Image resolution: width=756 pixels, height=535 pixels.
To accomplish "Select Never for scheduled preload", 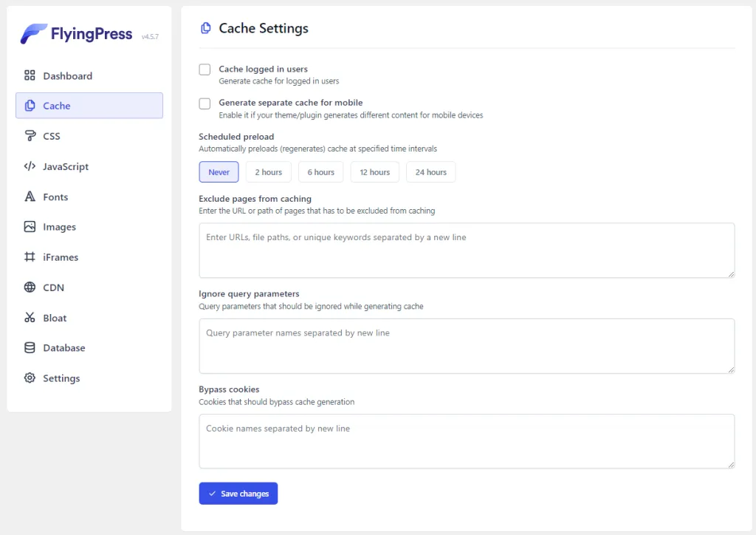I will [219, 172].
